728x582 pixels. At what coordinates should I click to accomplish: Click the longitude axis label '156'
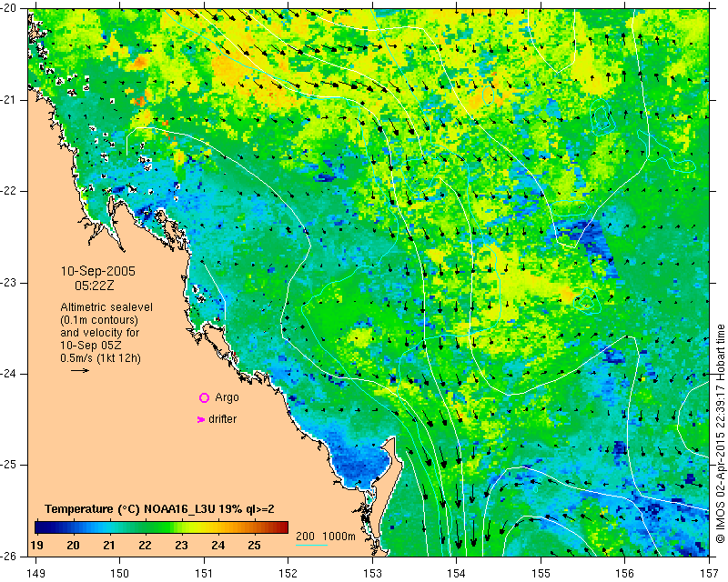click(x=625, y=574)
